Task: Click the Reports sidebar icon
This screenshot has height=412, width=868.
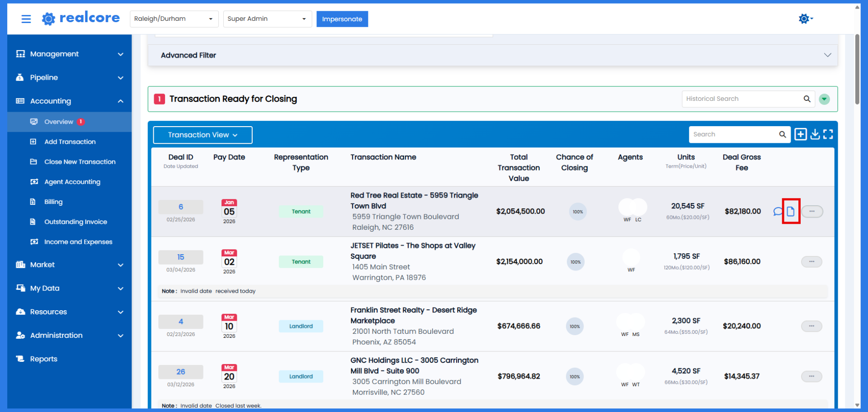Action: click(20, 359)
